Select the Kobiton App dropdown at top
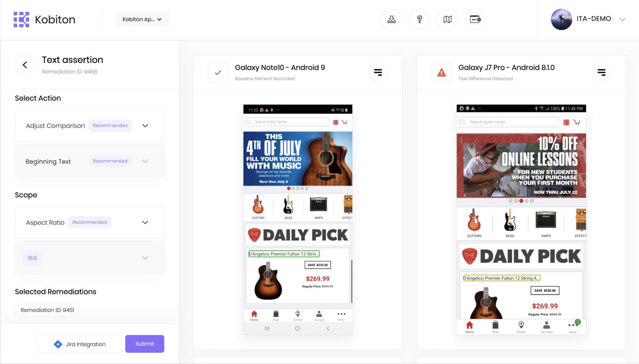The image size is (639, 364). (141, 19)
